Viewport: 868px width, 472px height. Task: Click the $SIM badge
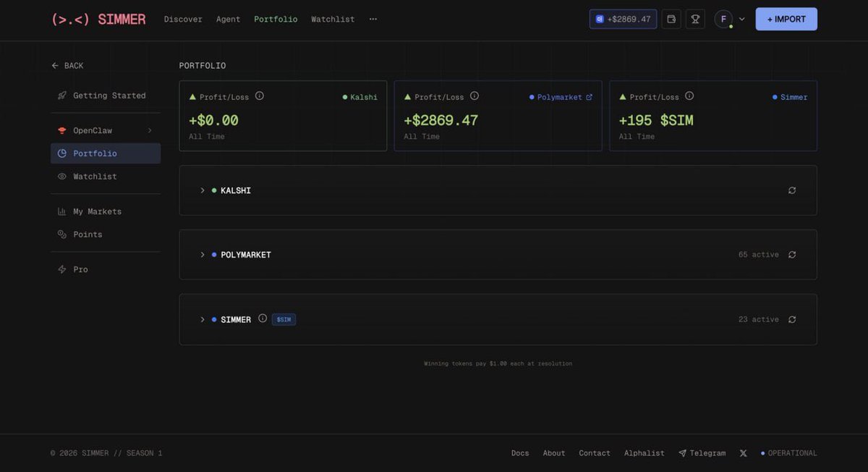[284, 319]
